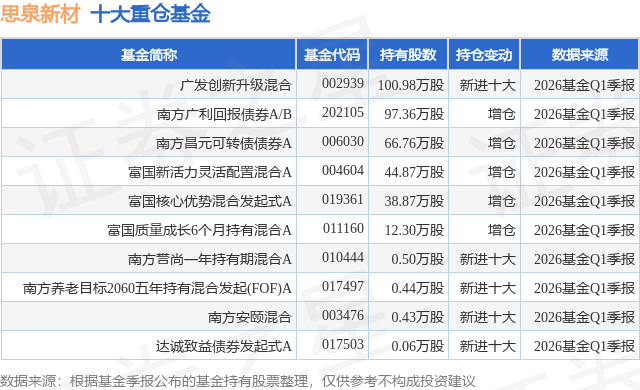The width and height of the screenshot is (640, 390).
Task: Select the 持仓变动 column header
Action: [484, 55]
